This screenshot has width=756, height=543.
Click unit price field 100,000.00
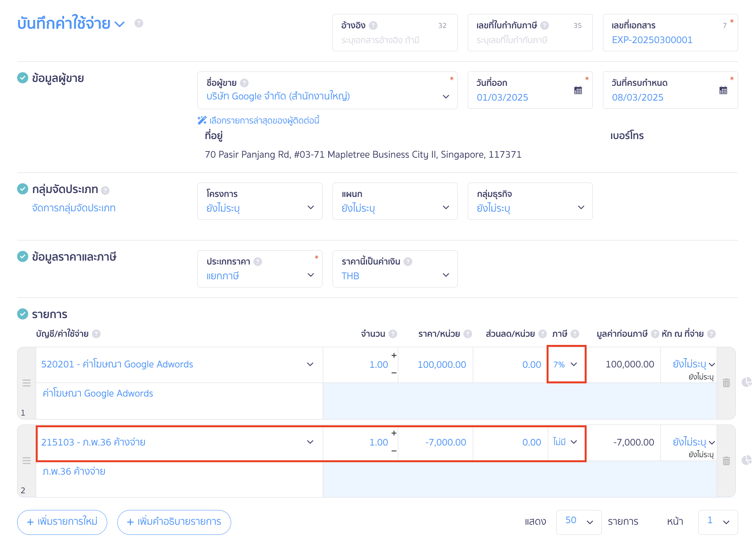[435, 365]
